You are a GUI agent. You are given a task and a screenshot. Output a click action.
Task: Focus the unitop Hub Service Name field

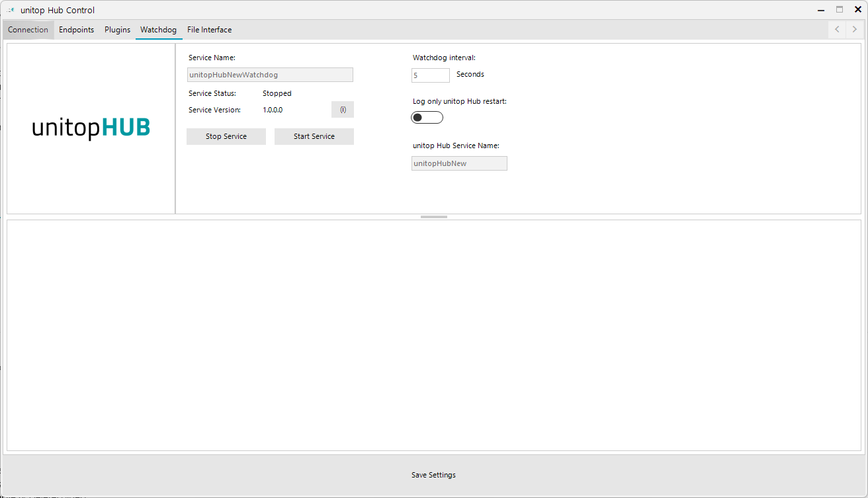point(459,163)
